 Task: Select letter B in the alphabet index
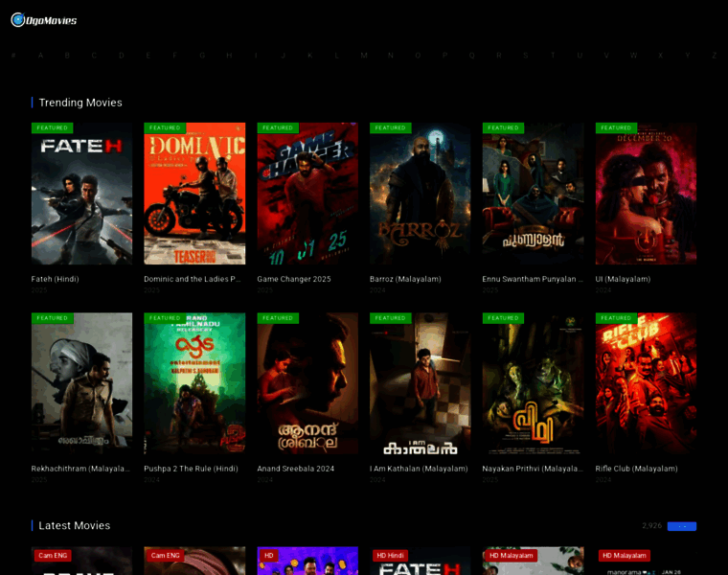pos(67,56)
